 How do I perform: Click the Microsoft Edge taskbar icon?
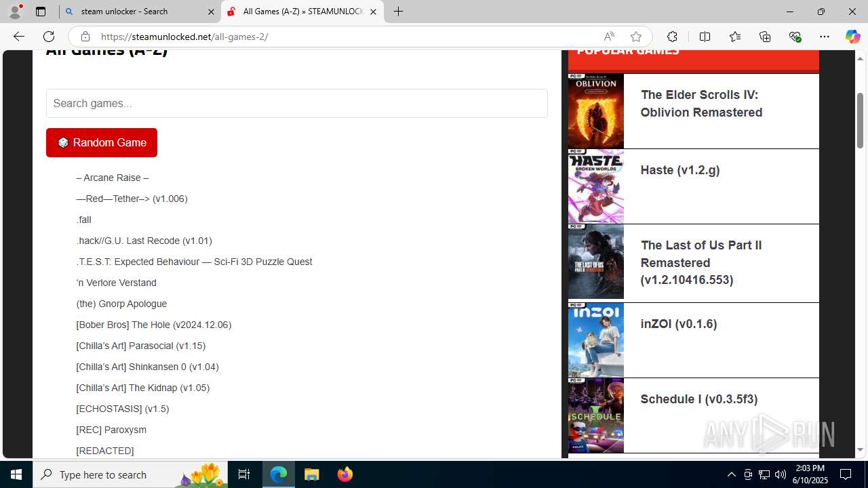point(279,474)
